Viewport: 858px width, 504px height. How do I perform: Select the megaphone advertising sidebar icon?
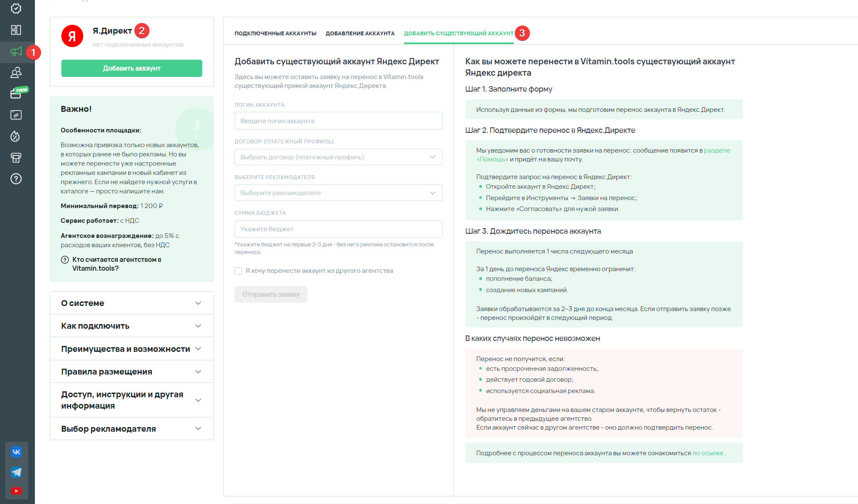[x=16, y=52]
